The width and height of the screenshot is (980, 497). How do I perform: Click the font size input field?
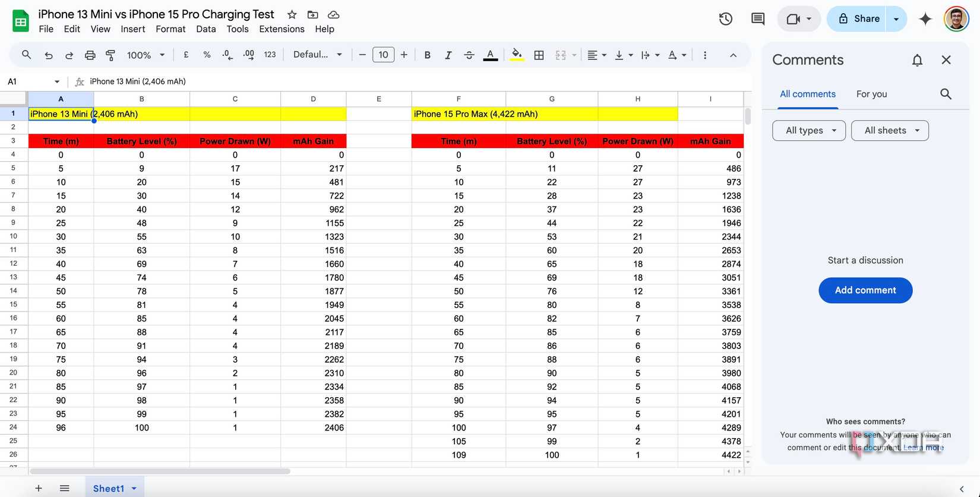click(x=383, y=55)
